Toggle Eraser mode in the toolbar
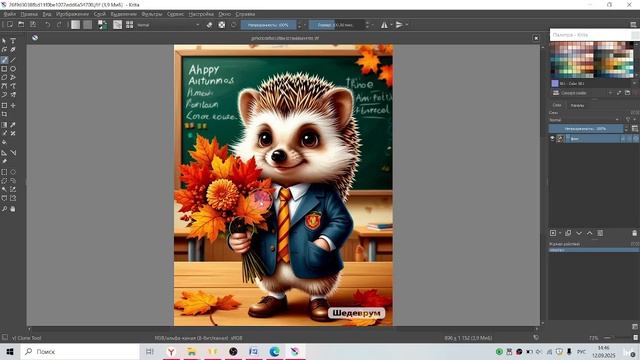Image resolution: width=640 pixels, height=360 pixels. tap(209, 25)
